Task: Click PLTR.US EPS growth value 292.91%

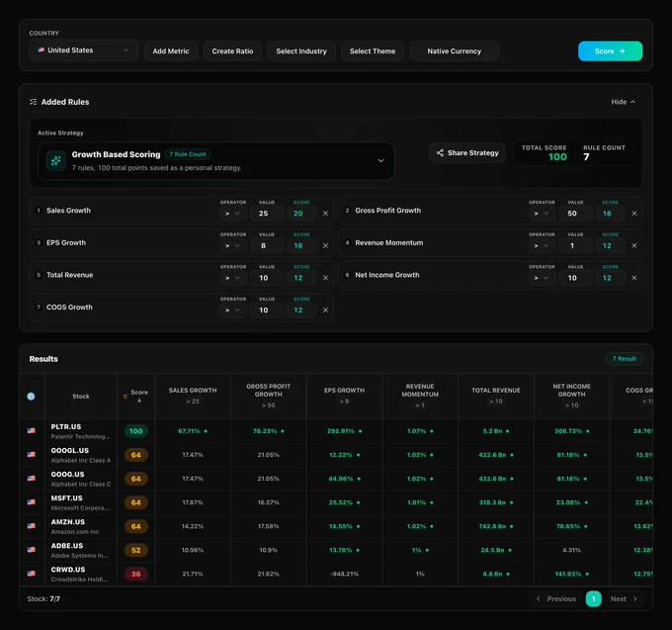Action: (341, 431)
